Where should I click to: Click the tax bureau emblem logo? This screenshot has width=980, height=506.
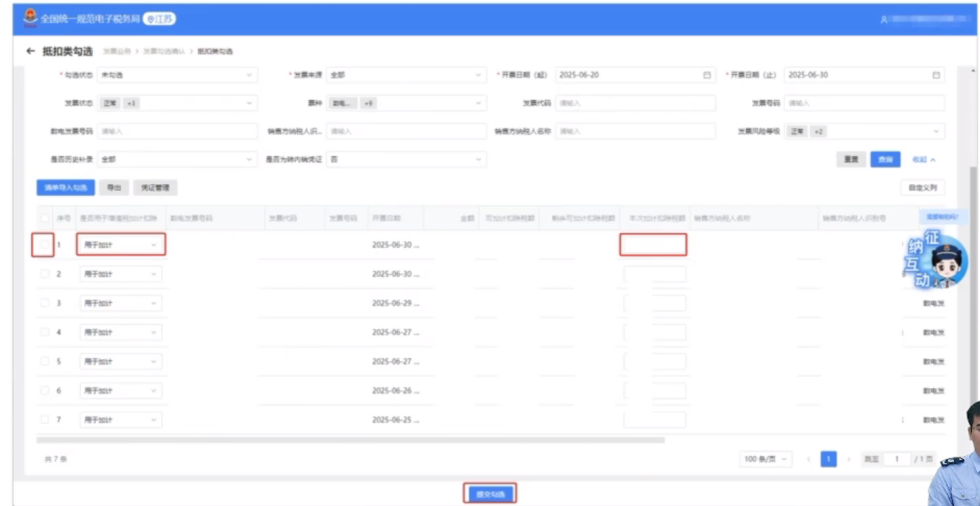[30, 18]
